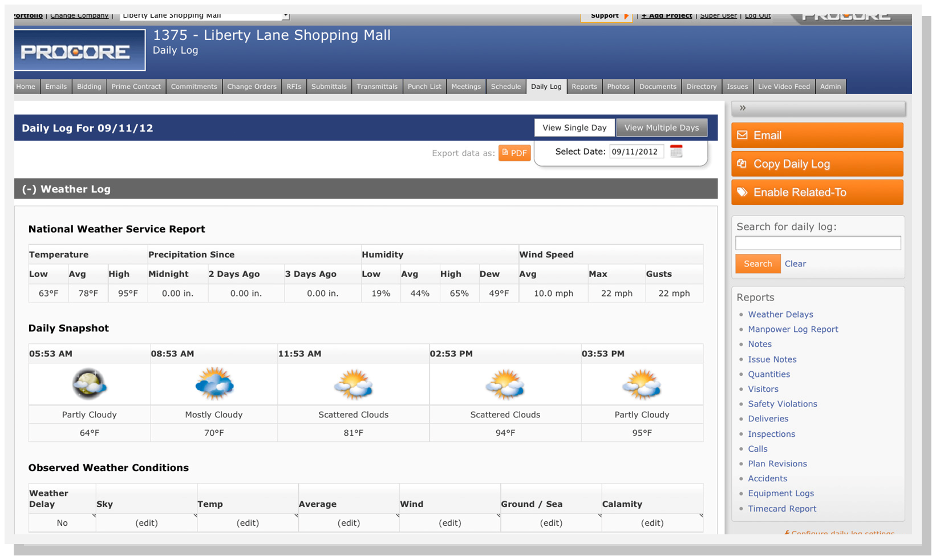Open the Submittals tab

point(329,87)
